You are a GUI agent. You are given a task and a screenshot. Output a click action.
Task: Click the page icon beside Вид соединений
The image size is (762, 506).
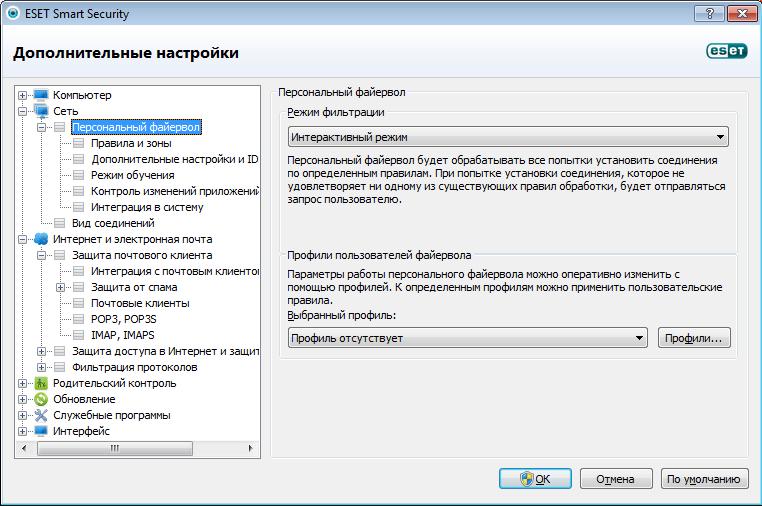point(60,223)
